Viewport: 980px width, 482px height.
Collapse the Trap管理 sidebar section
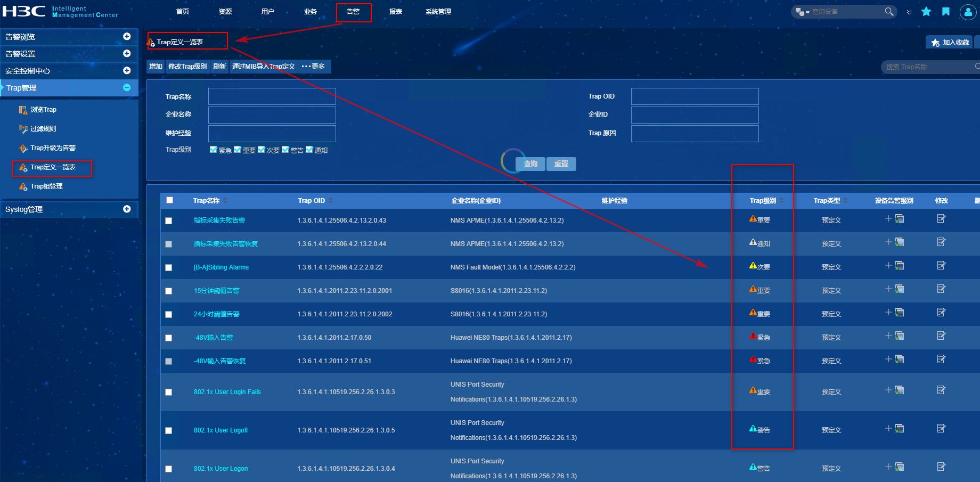127,87
